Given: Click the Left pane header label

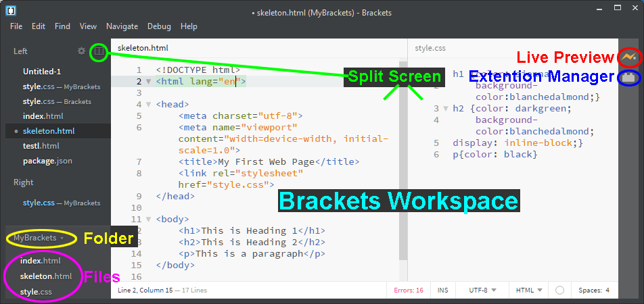Looking at the screenshot, I should point(20,51).
